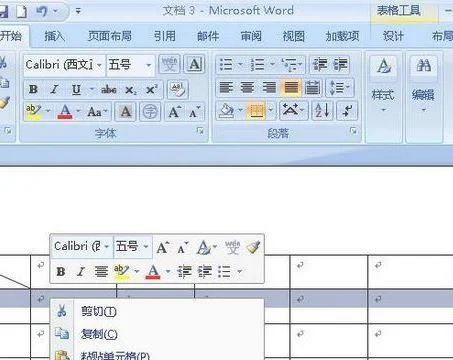Open Customize Quick Access Toolbar arrow
The image size is (453, 360).
pyautogui.click(x=78, y=12)
